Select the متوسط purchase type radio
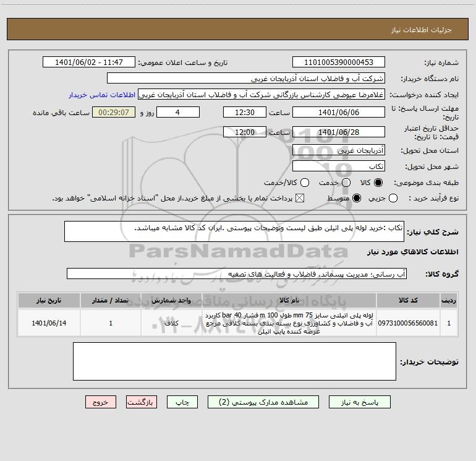The width and height of the screenshot is (476, 461). [x=357, y=199]
